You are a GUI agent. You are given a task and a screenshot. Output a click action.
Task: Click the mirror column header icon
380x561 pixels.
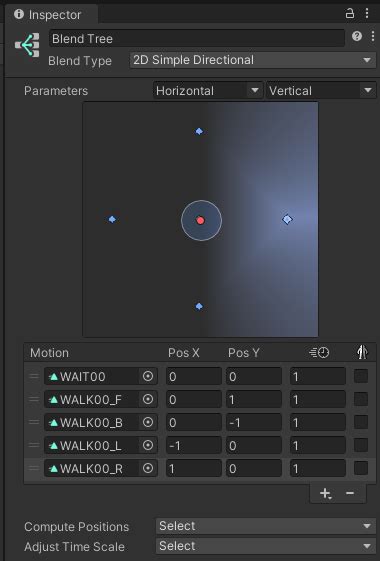click(362, 352)
